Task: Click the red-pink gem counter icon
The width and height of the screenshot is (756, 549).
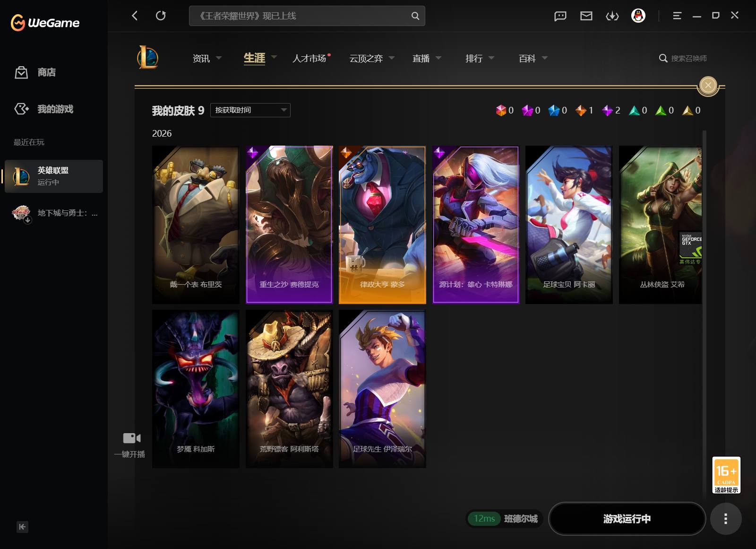Action: coord(501,110)
